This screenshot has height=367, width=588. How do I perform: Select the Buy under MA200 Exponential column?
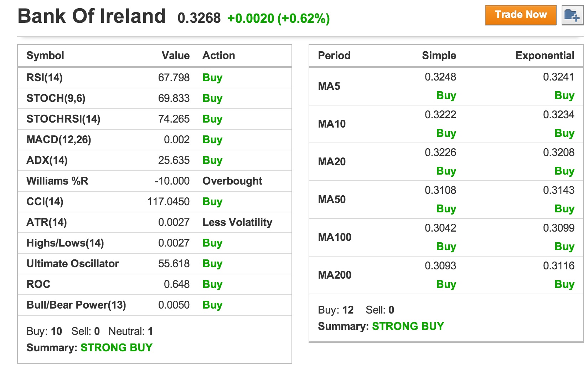click(x=565, y=284)
